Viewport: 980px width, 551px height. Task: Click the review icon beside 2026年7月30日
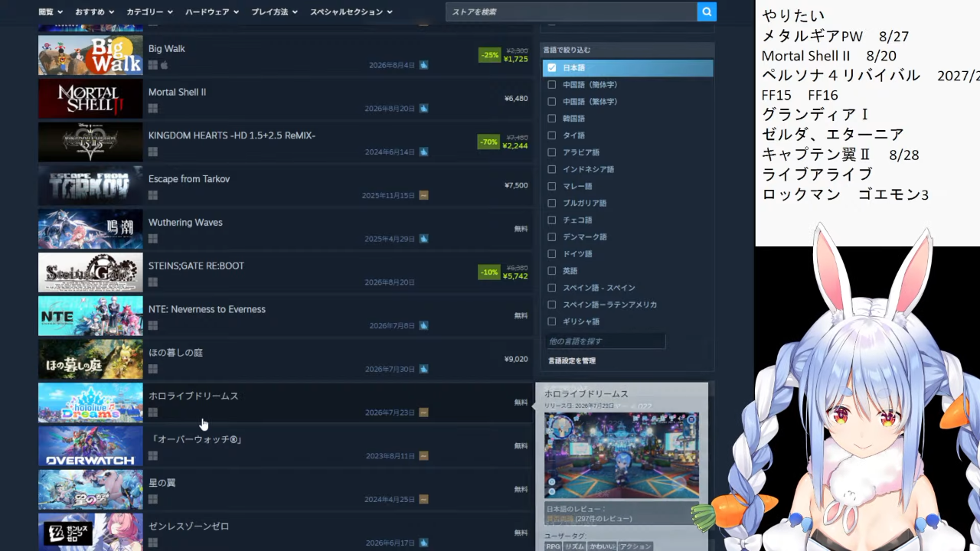423,369
